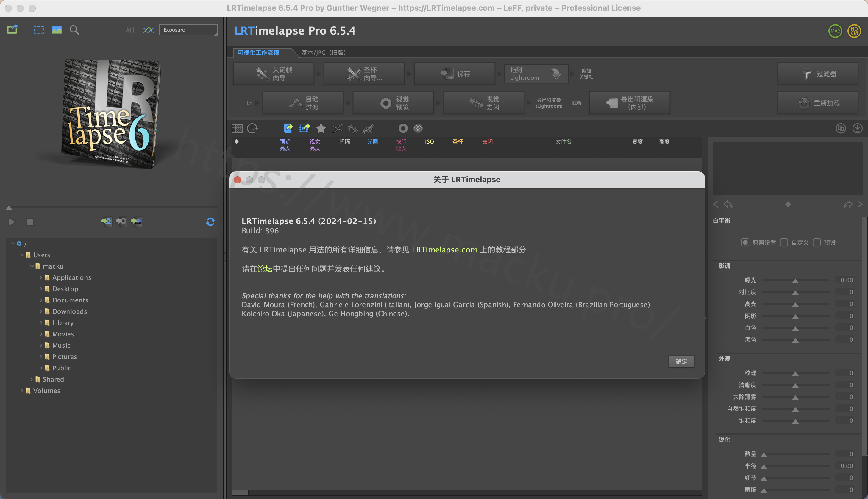The image size is (868, 499).
Task: Click the 对比度 contrast slider handle
Action: click(x=795, y=293)
